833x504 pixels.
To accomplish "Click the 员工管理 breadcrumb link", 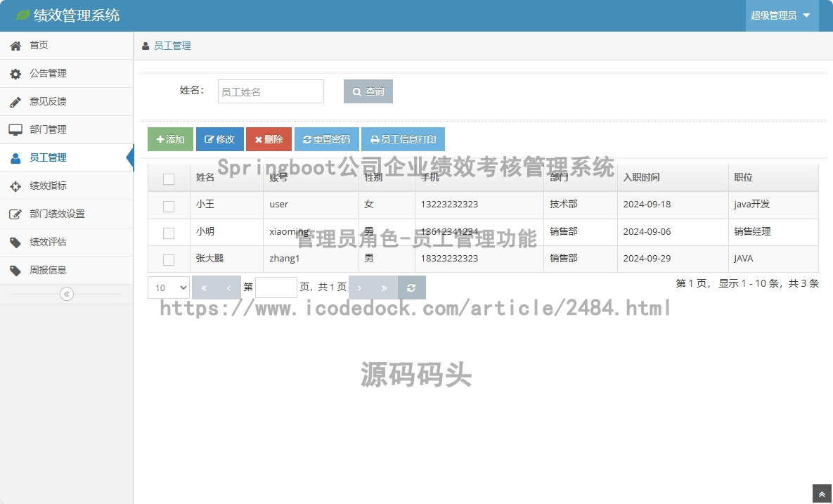I will coord(172,46).
